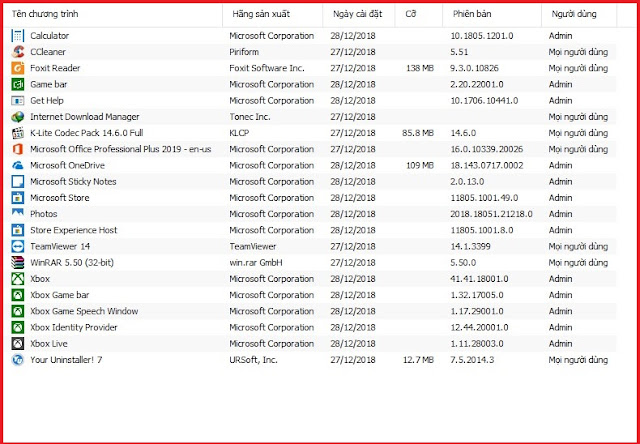
Task: Click the Microsoft Office Professional Plus icon
Action: pos(18,149)
